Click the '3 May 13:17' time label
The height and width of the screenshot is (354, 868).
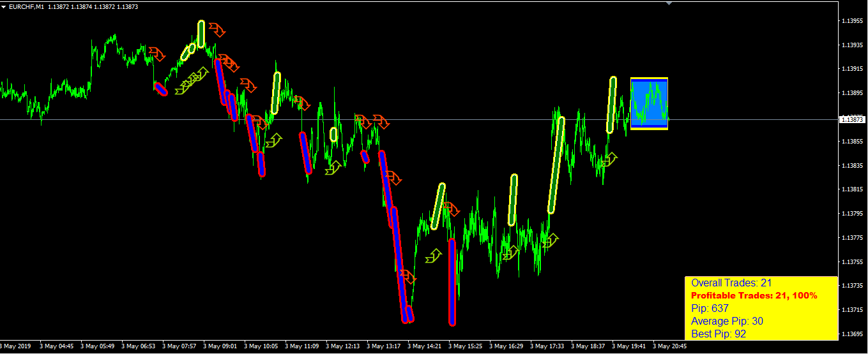point(384,346)
